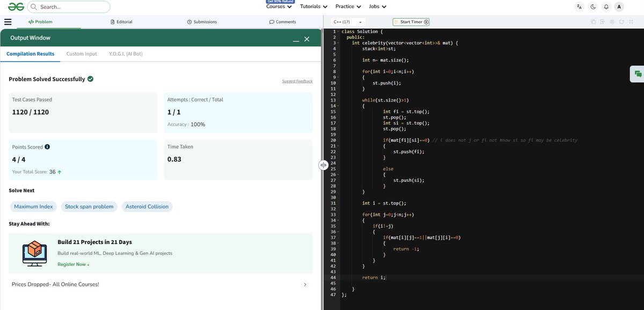
Task: Click the Suggest Feedback link
Action: 297,81
